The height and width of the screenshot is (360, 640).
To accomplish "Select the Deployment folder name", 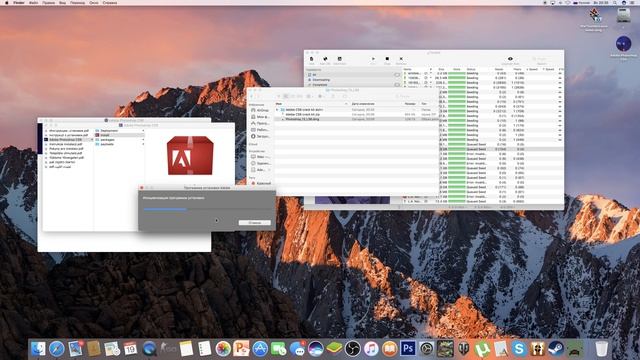I will [109, 131].
